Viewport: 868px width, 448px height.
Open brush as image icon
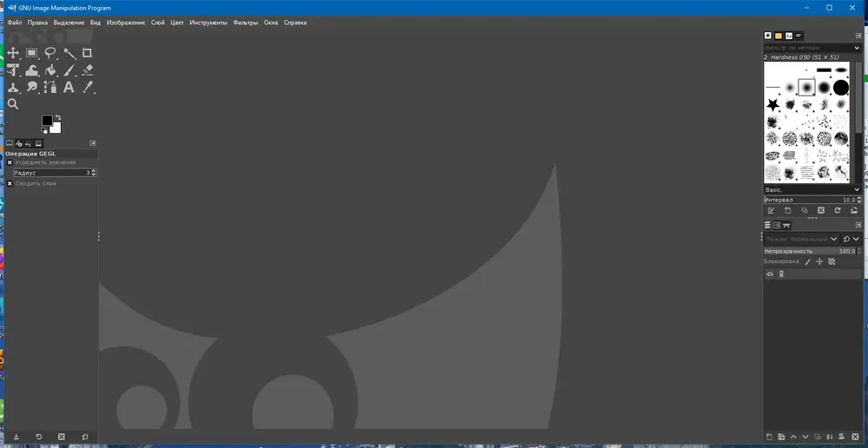point(854,210)
